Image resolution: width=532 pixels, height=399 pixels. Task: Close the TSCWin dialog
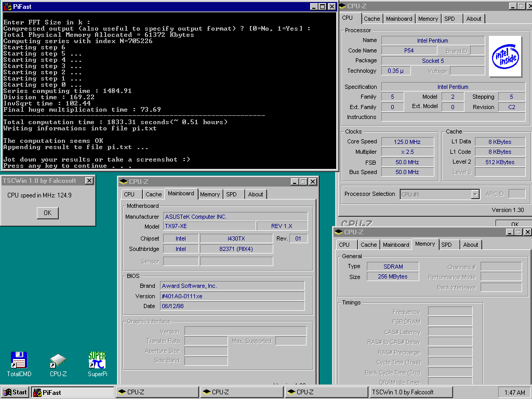(x=89, y=181)
